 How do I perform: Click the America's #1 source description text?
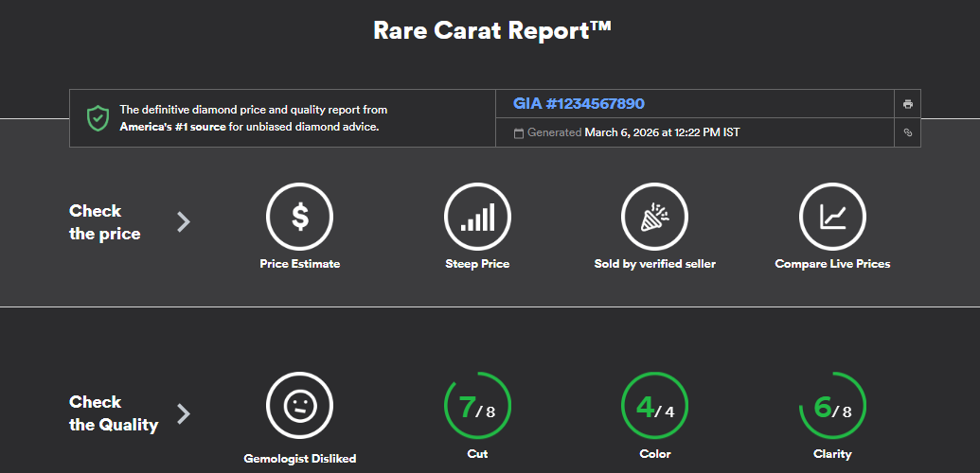click(x=254, y=118)
